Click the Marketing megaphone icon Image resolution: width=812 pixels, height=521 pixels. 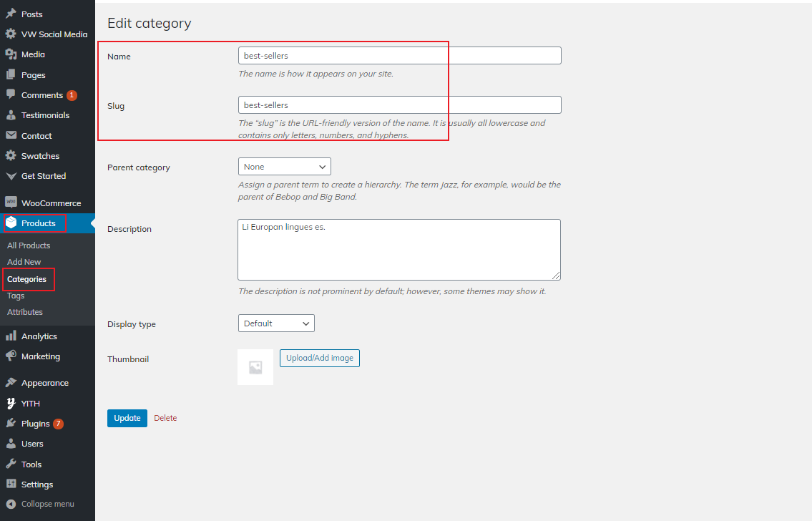tap(11, 356)
